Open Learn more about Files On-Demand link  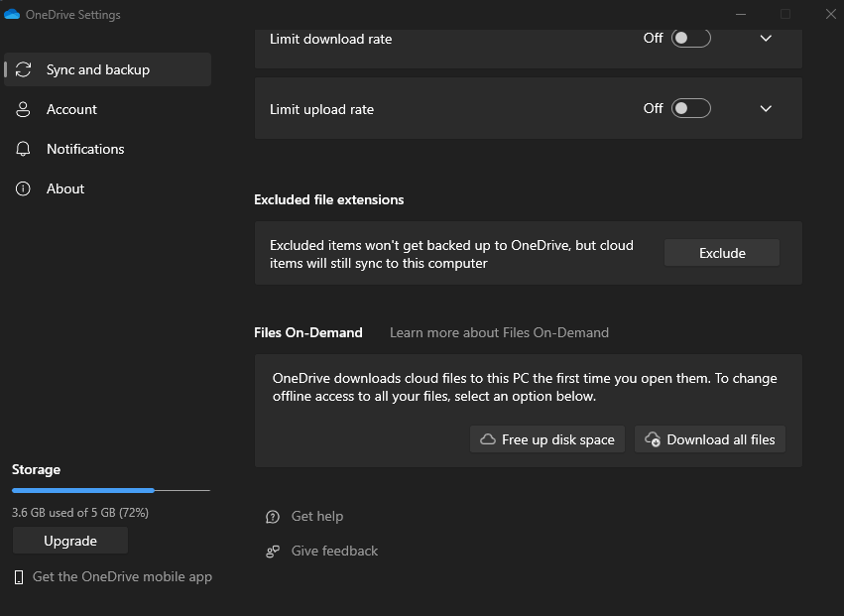click(499, 332)
